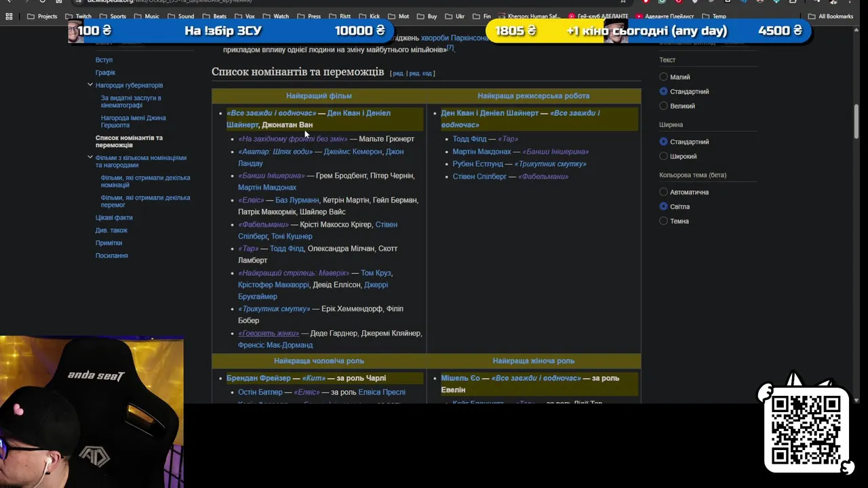The image size is (868, 488).
Task: Open the Mot bookmark folder
Action: pos(399,16)
